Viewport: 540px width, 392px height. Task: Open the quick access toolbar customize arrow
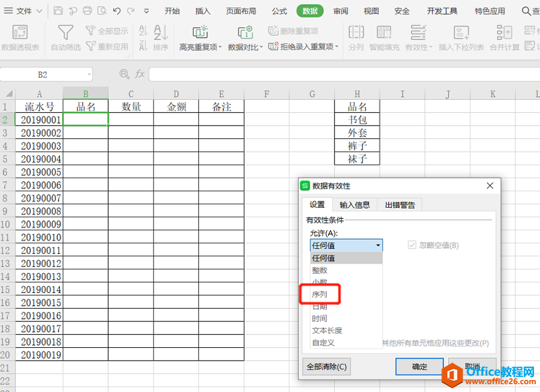coord(146,11)
